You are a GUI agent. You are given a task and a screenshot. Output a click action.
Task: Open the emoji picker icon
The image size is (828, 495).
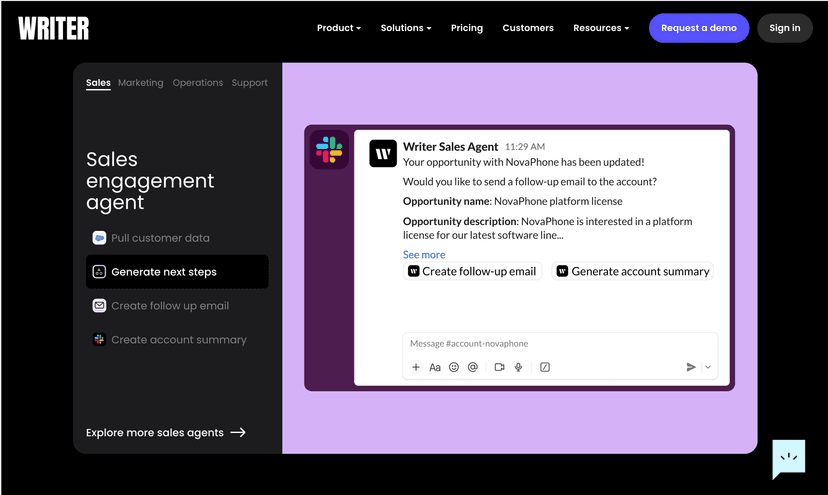coord(454,367)
